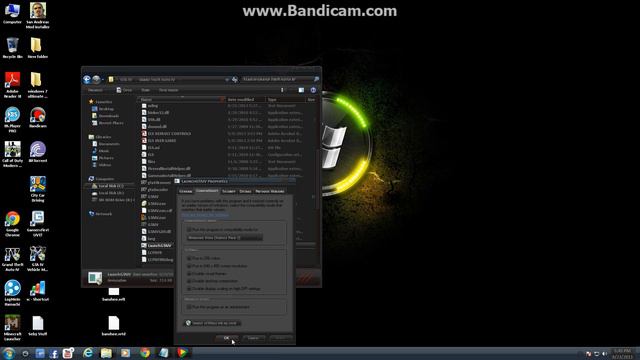This screenshot has height=360, width=640.
Task: Open the Computer desktop icon
Action: 12,13
